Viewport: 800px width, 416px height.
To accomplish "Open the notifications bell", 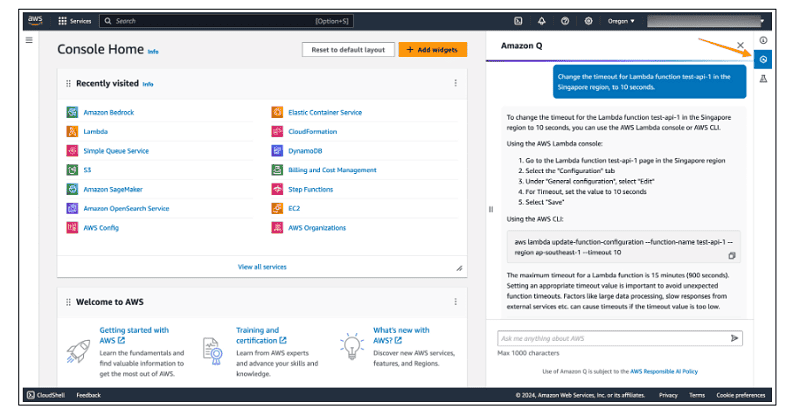I will pyautogui.click(x=541, y=21).
